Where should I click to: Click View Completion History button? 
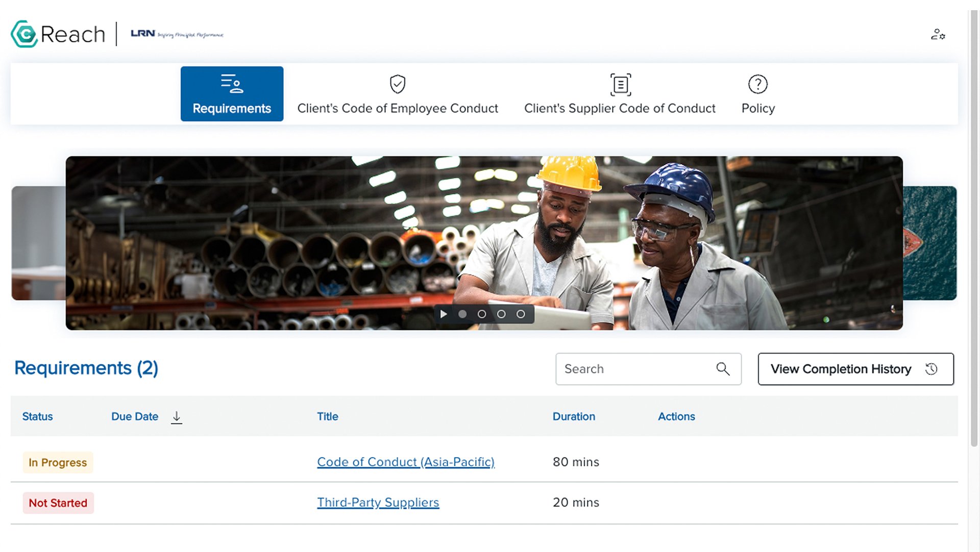[x=855, y=369]
